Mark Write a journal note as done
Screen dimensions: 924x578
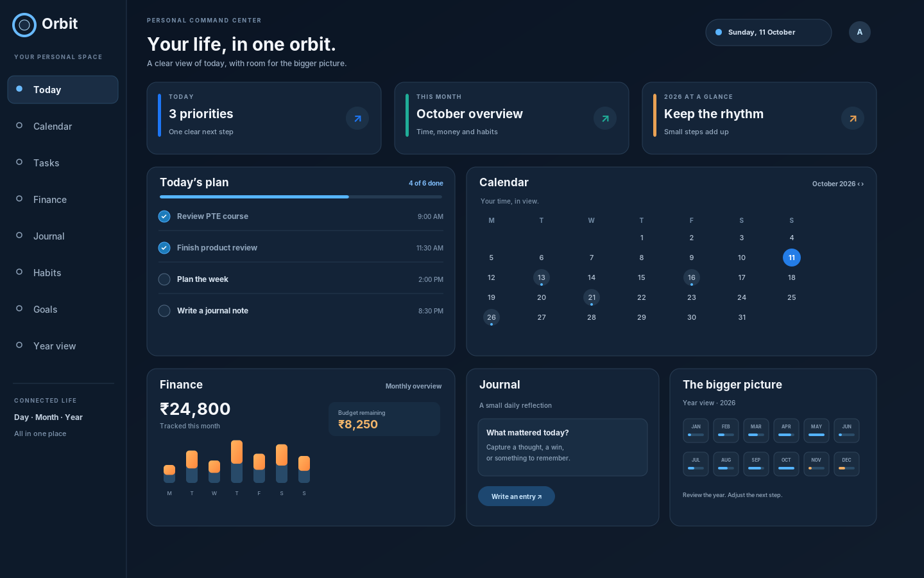click(164, 311)
